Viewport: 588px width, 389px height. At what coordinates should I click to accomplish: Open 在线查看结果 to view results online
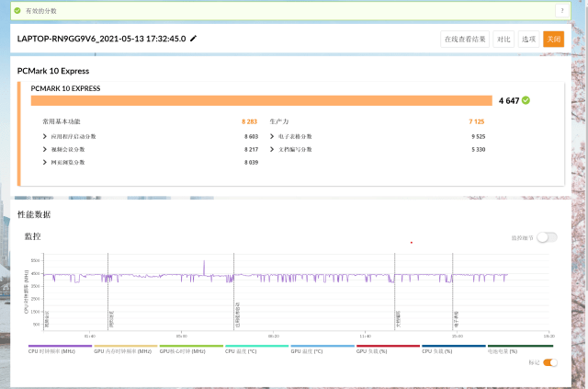(465, 39)
